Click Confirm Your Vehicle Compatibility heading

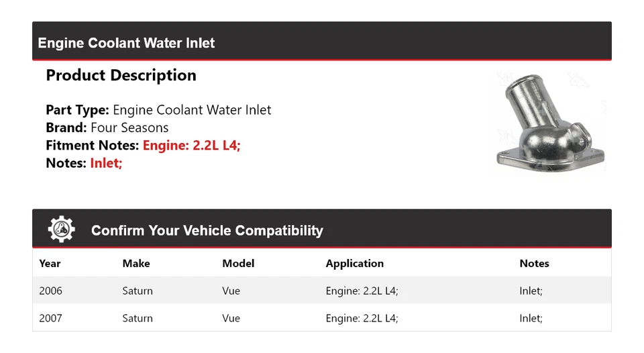click(x=207, y=231)
